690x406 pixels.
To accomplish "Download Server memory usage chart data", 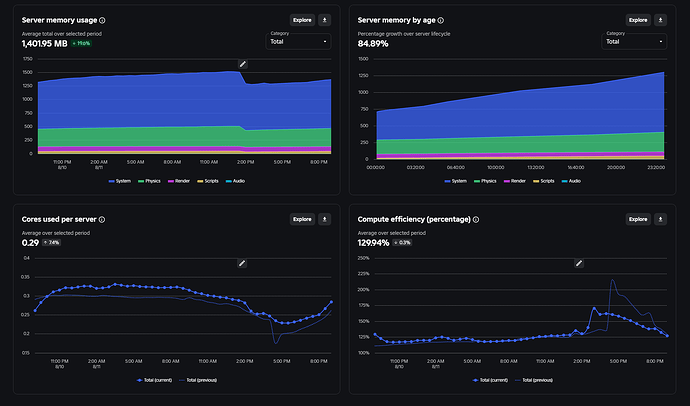I will tap(325, 20).
